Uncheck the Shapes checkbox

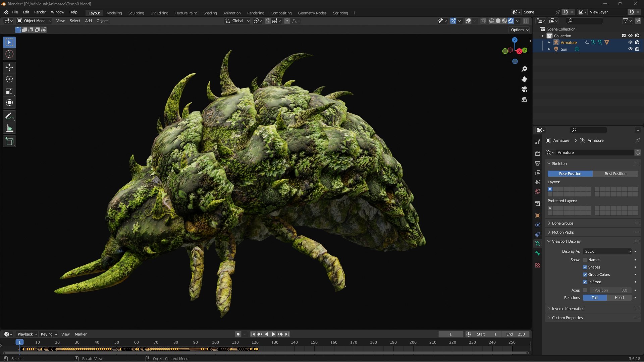point(585,267)
